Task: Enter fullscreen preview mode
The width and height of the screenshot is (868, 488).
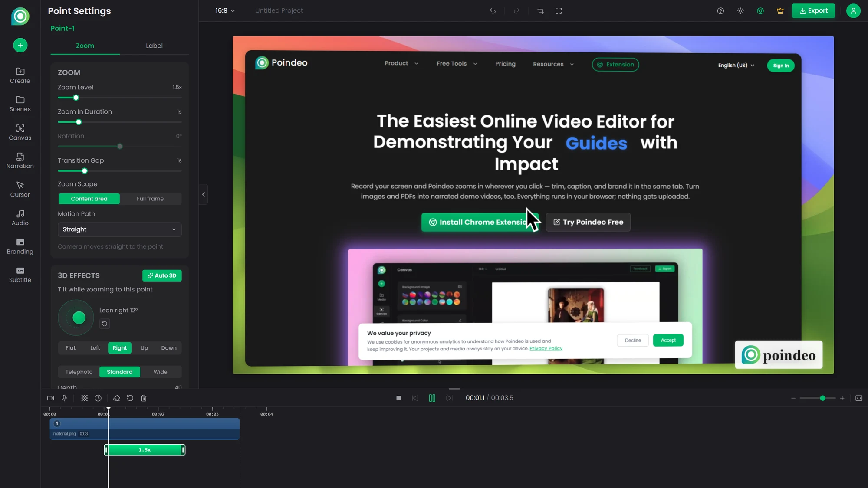Action: coord(559,11)
